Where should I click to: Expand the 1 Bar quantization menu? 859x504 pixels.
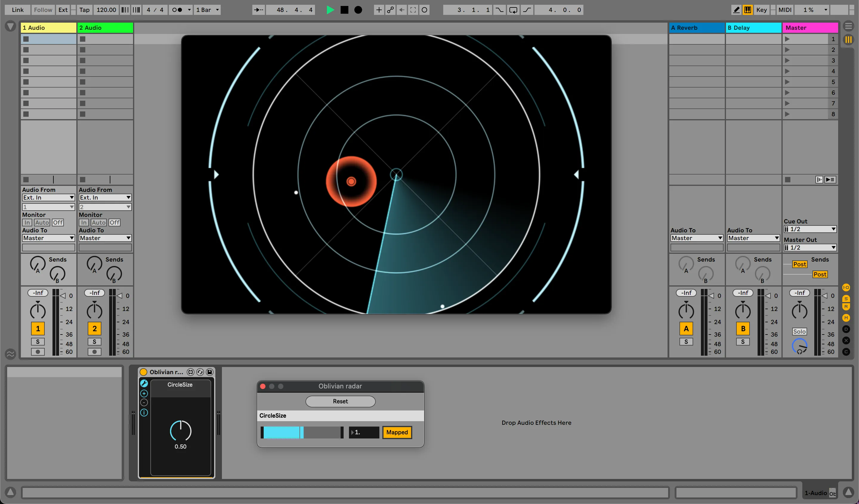tap(208, 10)
